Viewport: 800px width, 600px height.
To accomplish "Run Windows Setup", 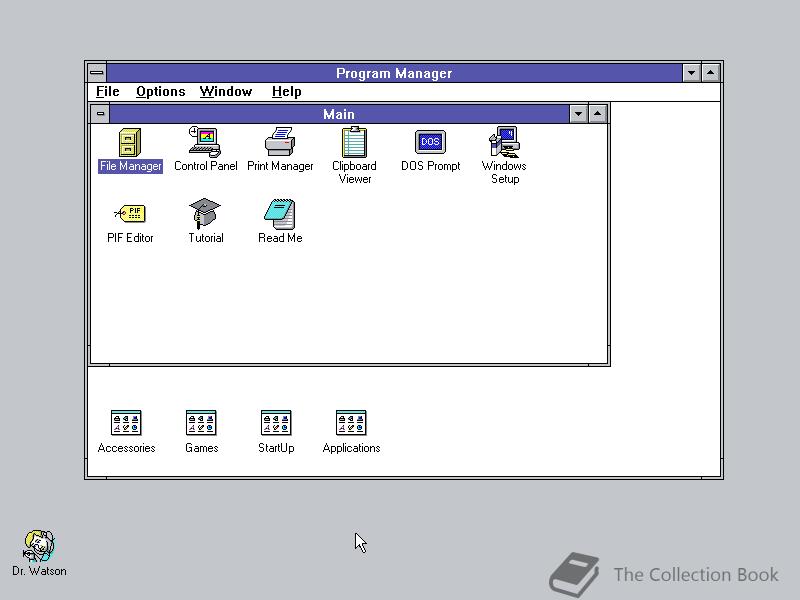I will pyautogui.click(x=503, y=143).
